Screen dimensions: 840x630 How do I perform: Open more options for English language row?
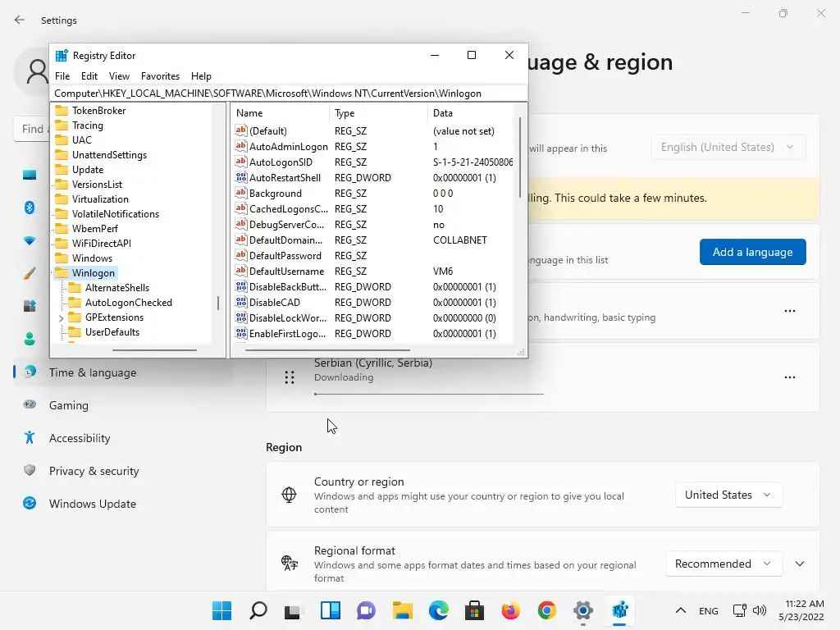coord(789,311)
